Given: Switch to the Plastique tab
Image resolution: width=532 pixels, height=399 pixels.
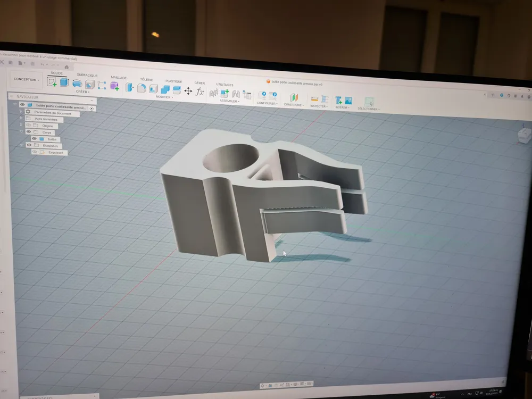Looking at the screenshot, I should pos(174,81).
